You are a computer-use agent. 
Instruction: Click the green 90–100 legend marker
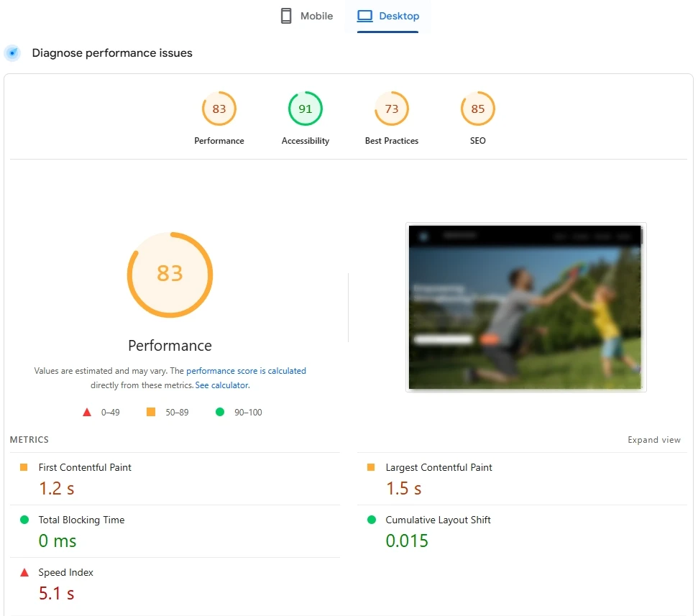[220, 412]
